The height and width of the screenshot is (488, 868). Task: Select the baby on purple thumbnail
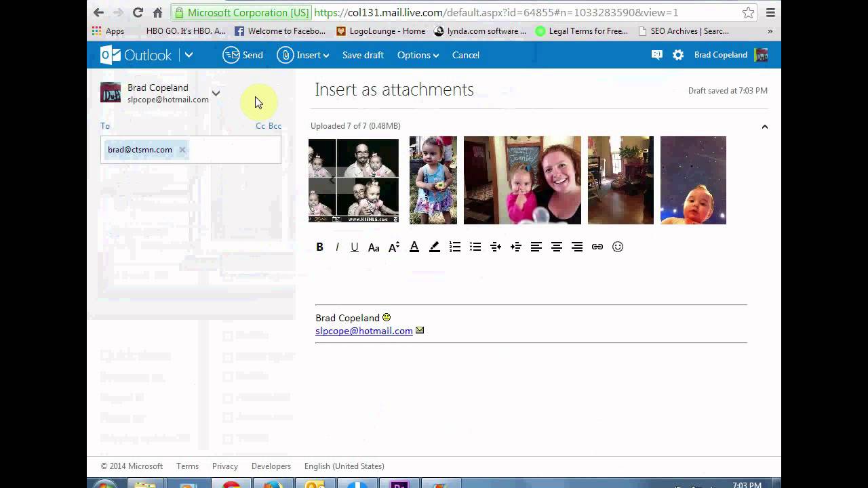[693, 180]
